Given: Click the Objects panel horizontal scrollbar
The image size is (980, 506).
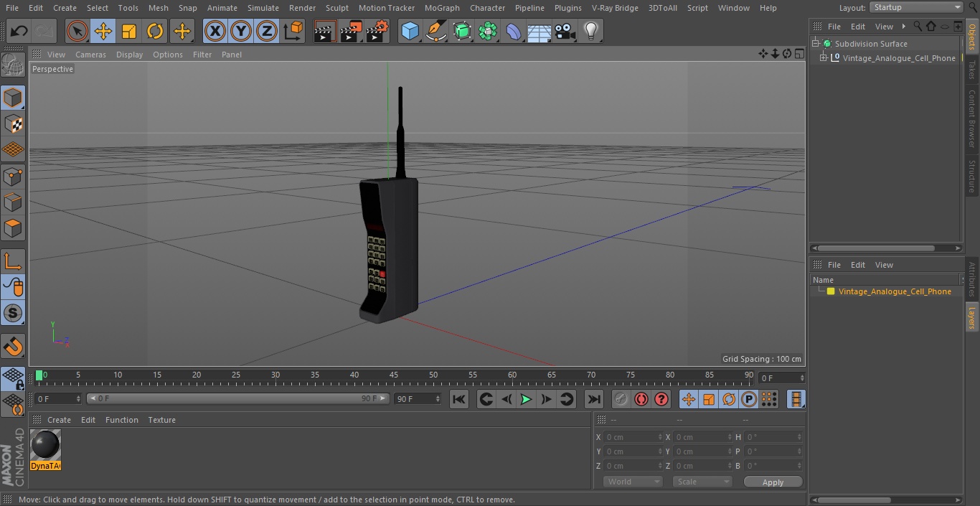Looking at the screenshot, I should tap(875, 248).
